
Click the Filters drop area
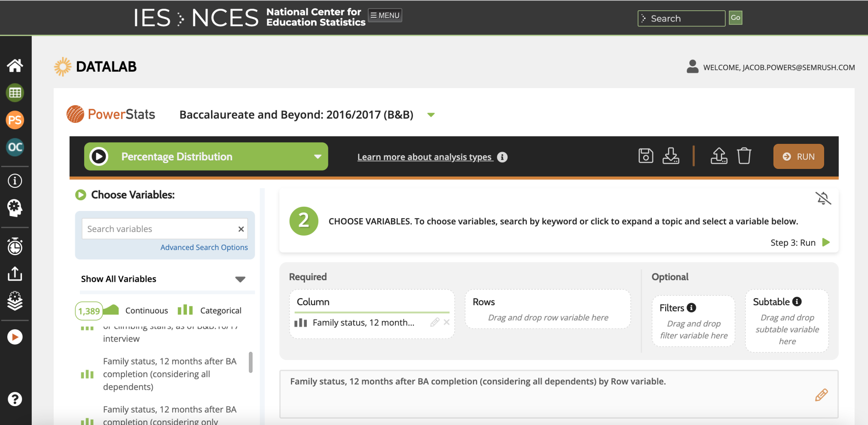[x=694, y=321]
